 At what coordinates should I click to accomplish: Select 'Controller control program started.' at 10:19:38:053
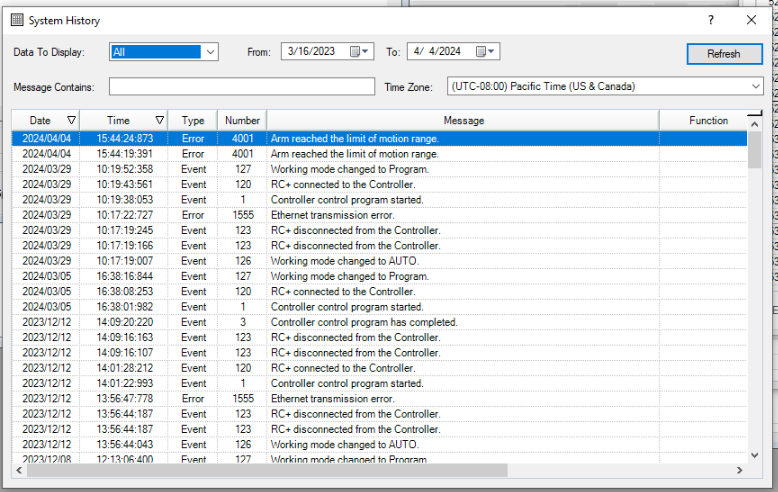pyautogui.click(x=380, y=200)
